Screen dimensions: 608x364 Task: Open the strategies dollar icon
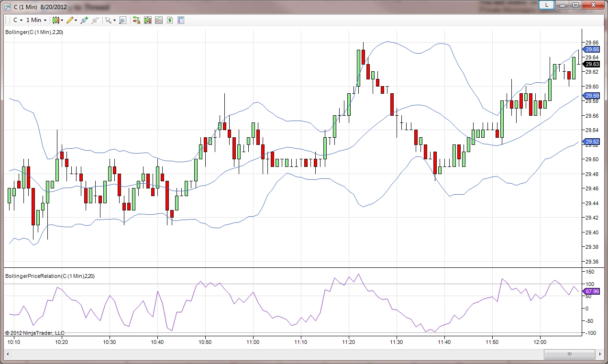pyautogui.click(x=169, y=20)
